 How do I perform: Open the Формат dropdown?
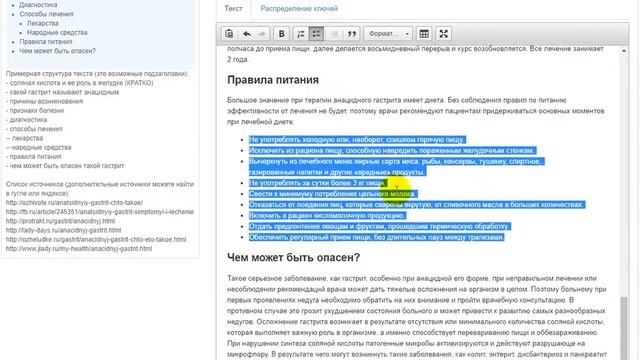click(x=388, y=34)
